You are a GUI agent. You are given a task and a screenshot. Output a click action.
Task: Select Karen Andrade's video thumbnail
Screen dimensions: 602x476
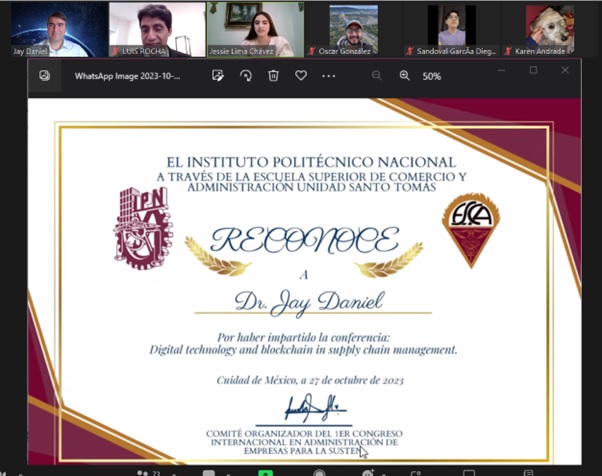(x=550, y=30)
